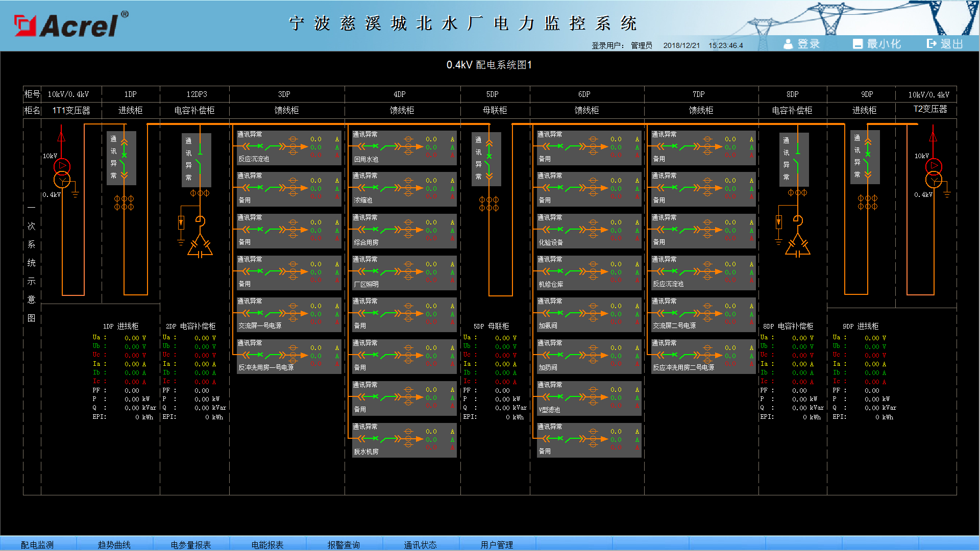Open the 配电监测 tab
The width and height of the screenshot is (980, 551).
pos(37,544)
